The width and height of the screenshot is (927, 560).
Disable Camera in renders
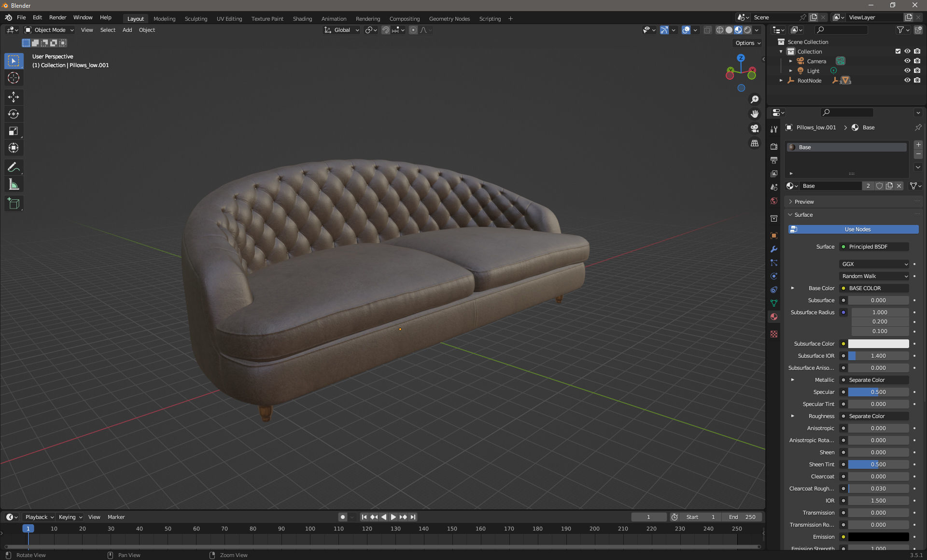tap(917, 61)
